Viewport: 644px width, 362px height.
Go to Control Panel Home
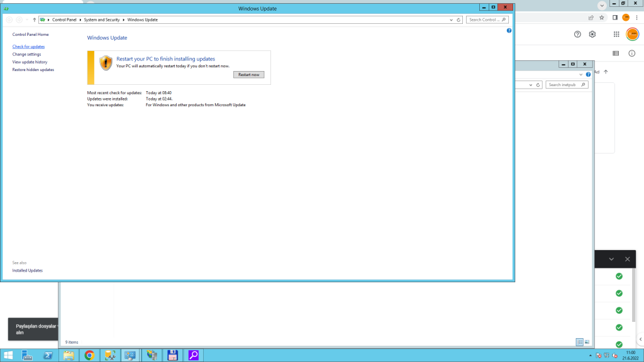click(x=30, y=35)
